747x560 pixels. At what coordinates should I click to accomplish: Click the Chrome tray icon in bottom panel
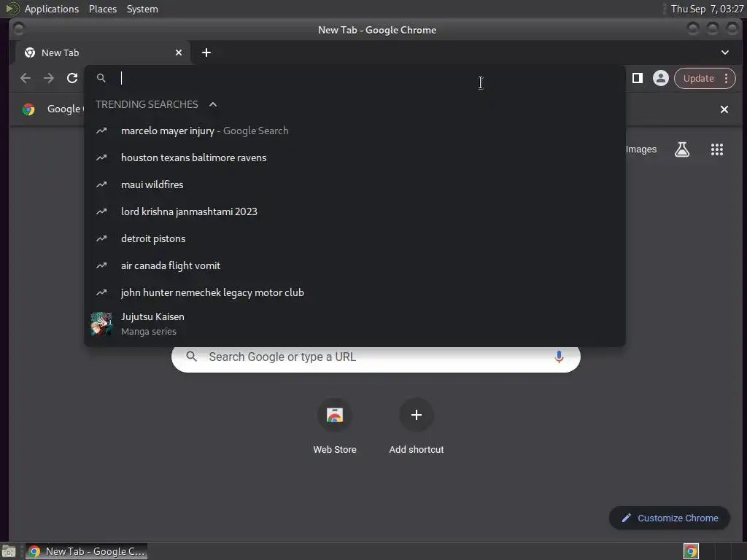(x=691, y=551)
